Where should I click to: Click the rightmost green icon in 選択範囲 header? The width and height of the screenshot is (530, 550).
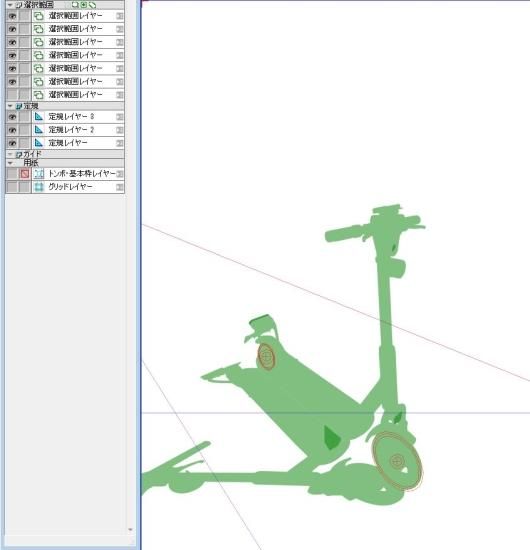click(92, 5)
